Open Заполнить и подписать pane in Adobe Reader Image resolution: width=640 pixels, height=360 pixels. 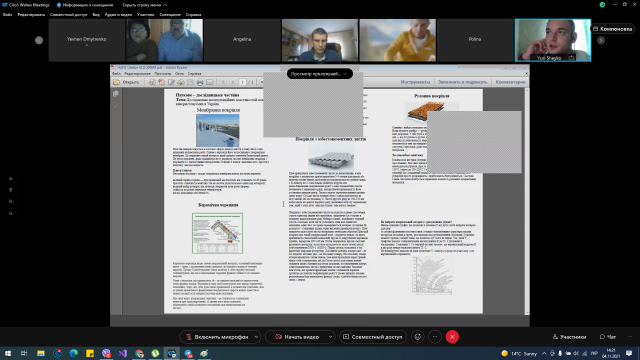[462, 82]
